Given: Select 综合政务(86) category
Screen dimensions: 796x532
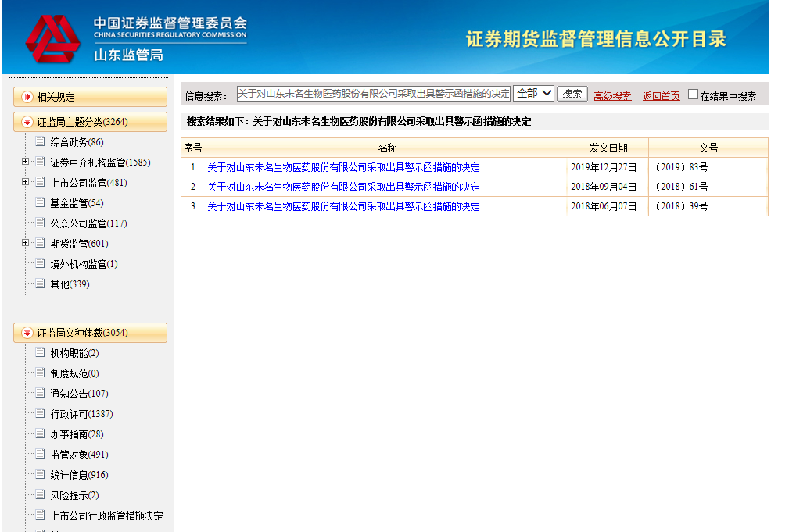Looking at the screenshot, I should (x=77, y=142).
